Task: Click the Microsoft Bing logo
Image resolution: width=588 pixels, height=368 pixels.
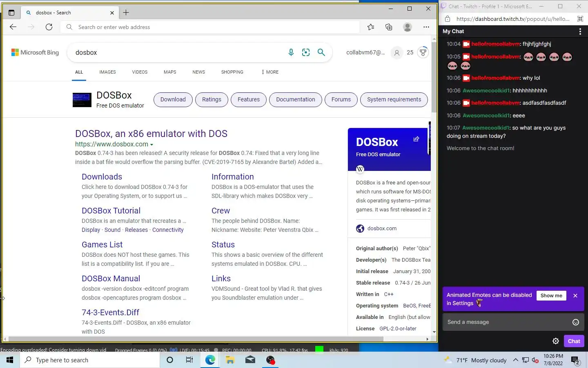Action: pos(35,52)
